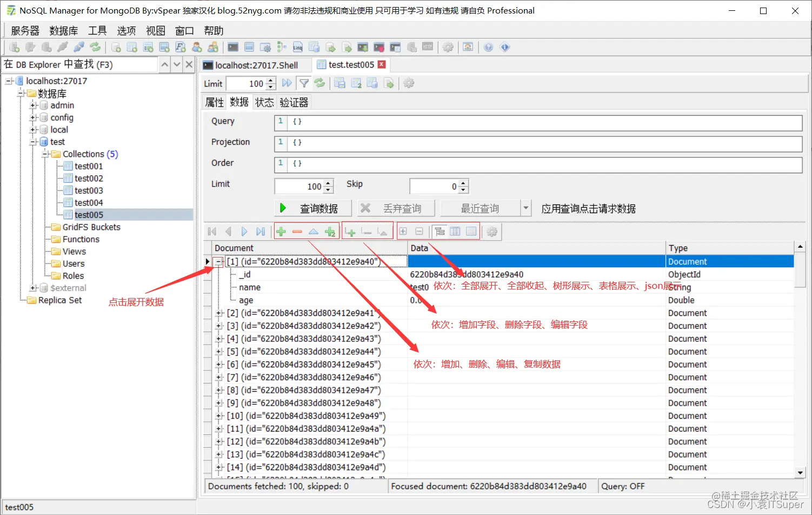812x515 pixels.
Task: Click the edit field icon
Action: click(x=383, y=232)
